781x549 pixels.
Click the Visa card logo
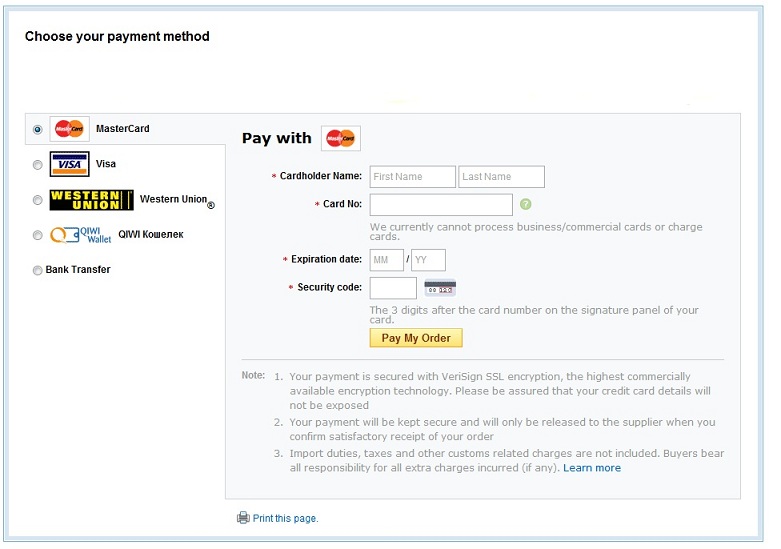tap(69, 164)
